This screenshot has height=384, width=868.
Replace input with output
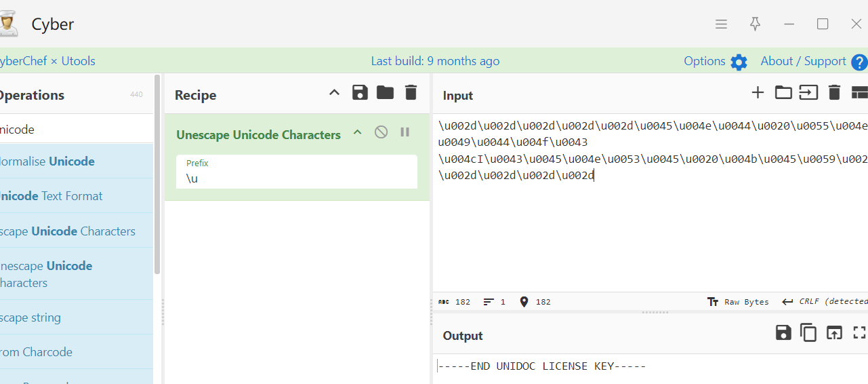834,332
